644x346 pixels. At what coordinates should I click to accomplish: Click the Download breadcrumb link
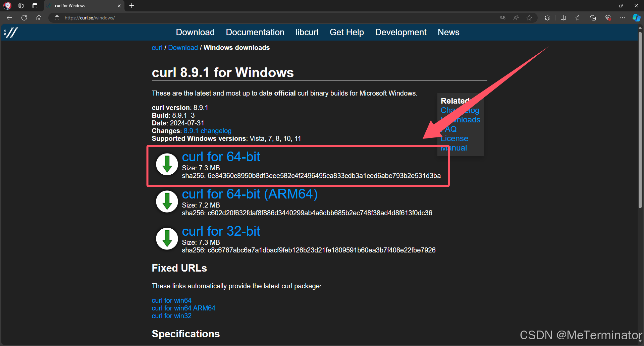click(x=183, y=48)
